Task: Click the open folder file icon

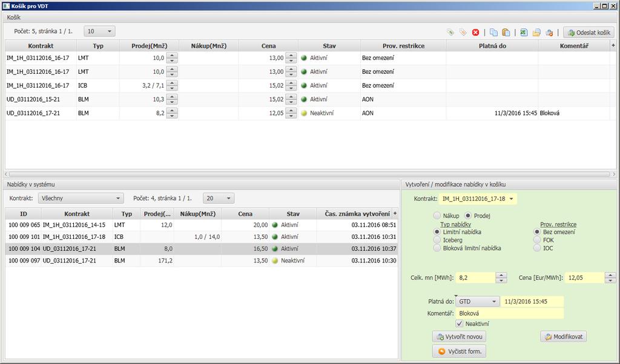Action: (536, 33)
